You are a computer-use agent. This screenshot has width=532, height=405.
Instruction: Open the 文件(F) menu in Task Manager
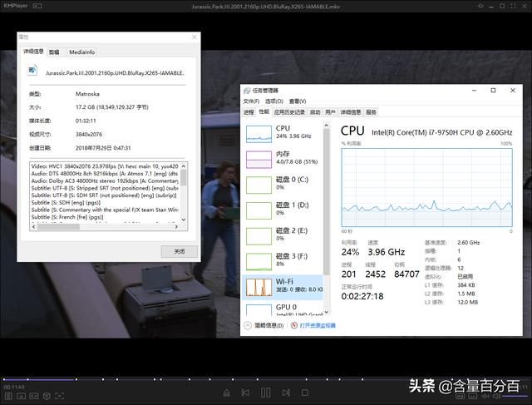[x=251, y=101]
